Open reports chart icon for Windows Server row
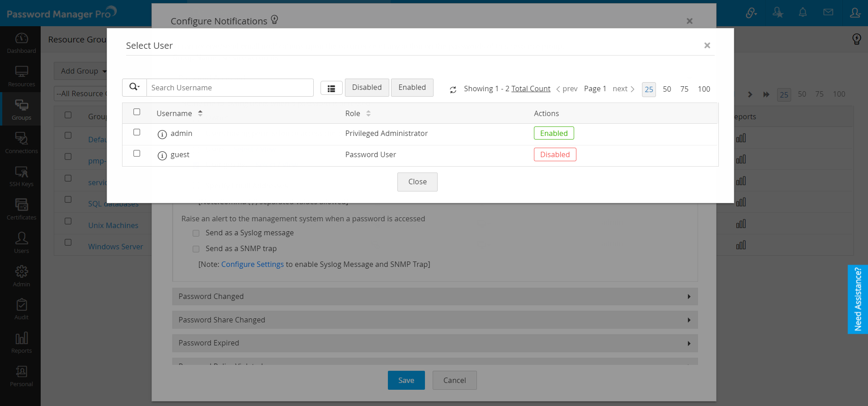The image size is (868, 406). tap(741, 245)
